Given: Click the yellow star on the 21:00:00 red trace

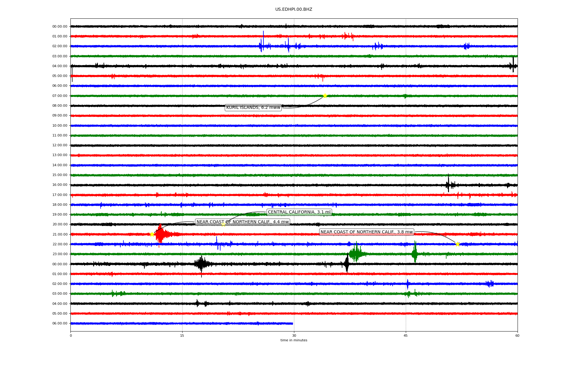Looking at the screenshot, I should pyautogui.click(x=152, y=234).
